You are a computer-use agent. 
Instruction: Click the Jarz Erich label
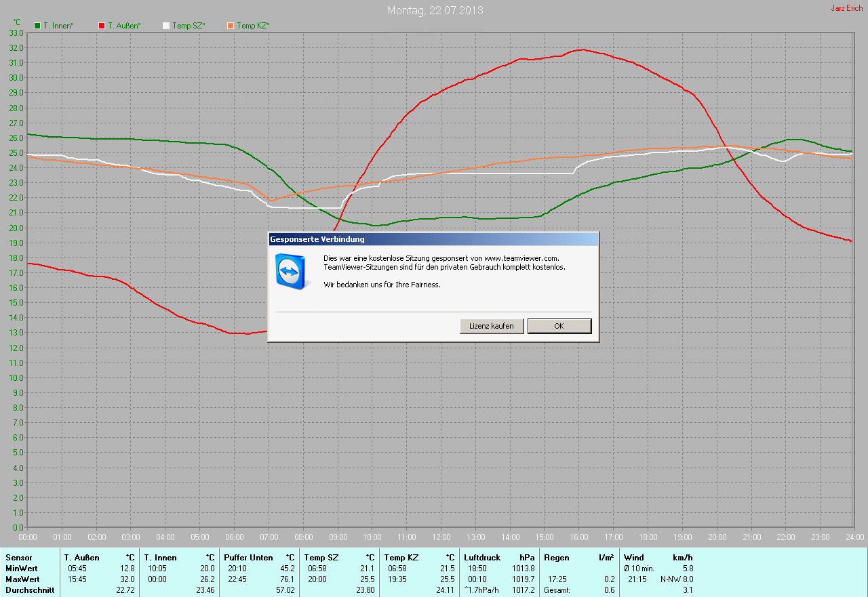846,8
